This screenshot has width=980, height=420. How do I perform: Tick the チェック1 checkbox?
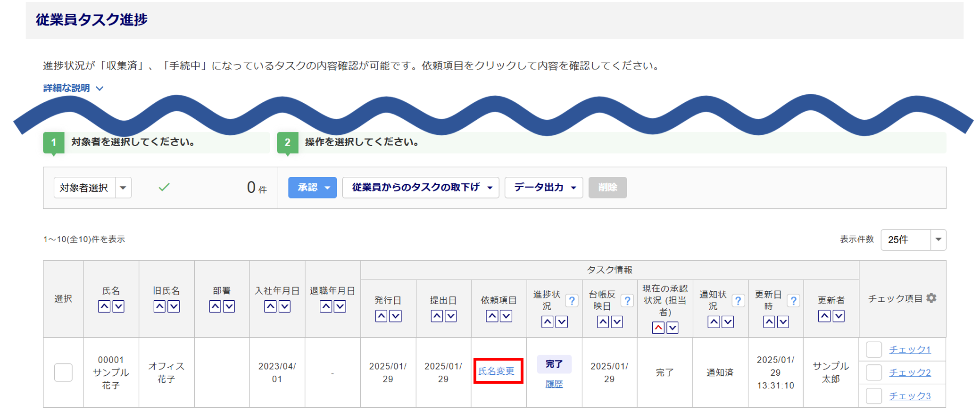874,349
